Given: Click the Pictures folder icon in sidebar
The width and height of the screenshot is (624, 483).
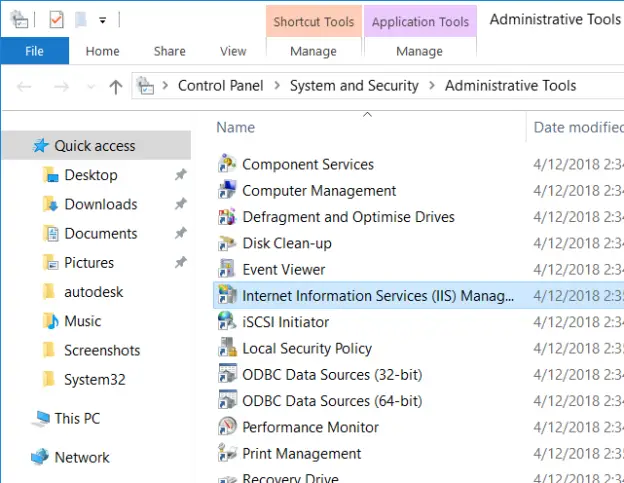Looking at the screenshot, I should point(50,262).
